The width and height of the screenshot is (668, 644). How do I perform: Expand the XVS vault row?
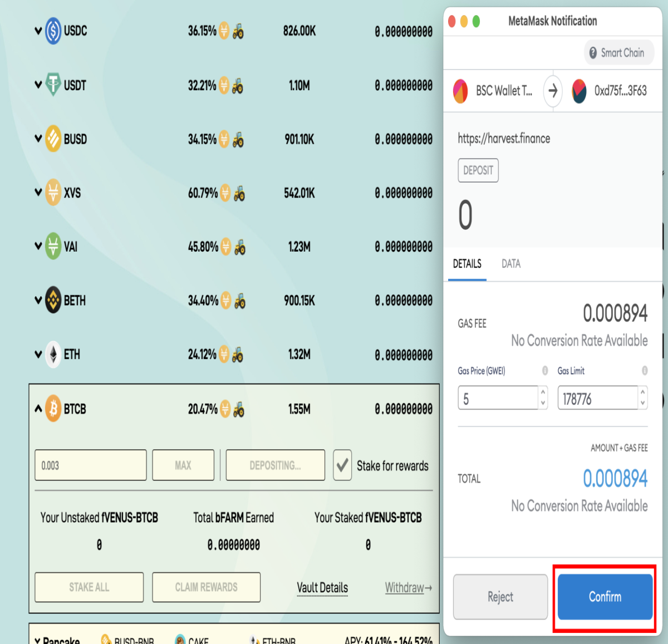tap(38, 193)
